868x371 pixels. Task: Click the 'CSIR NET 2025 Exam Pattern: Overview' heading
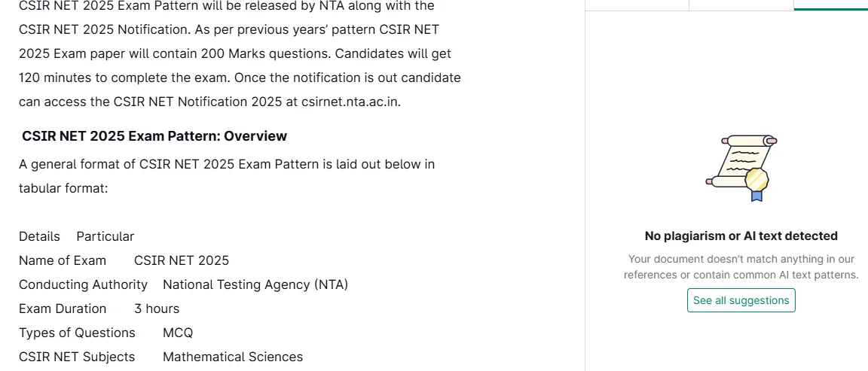154,136
